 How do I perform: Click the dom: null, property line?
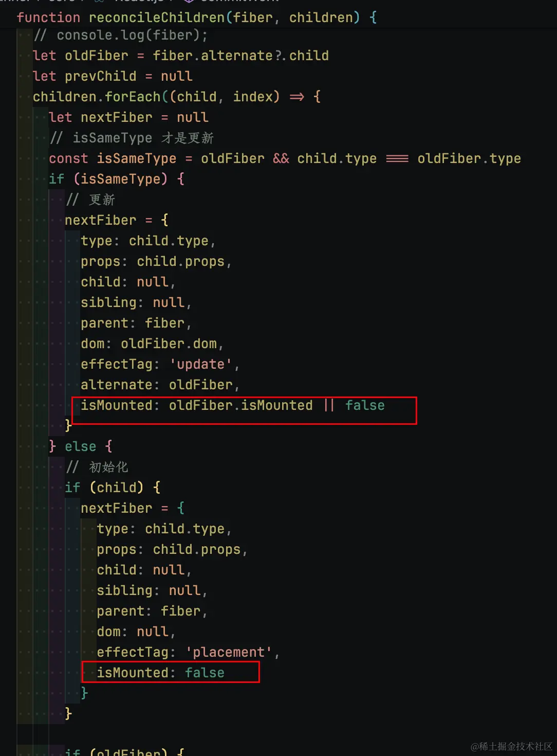point(136,632)
